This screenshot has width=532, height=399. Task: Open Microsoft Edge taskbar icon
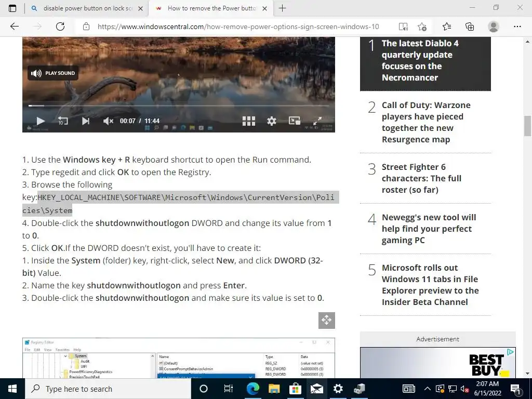[252, 389]
